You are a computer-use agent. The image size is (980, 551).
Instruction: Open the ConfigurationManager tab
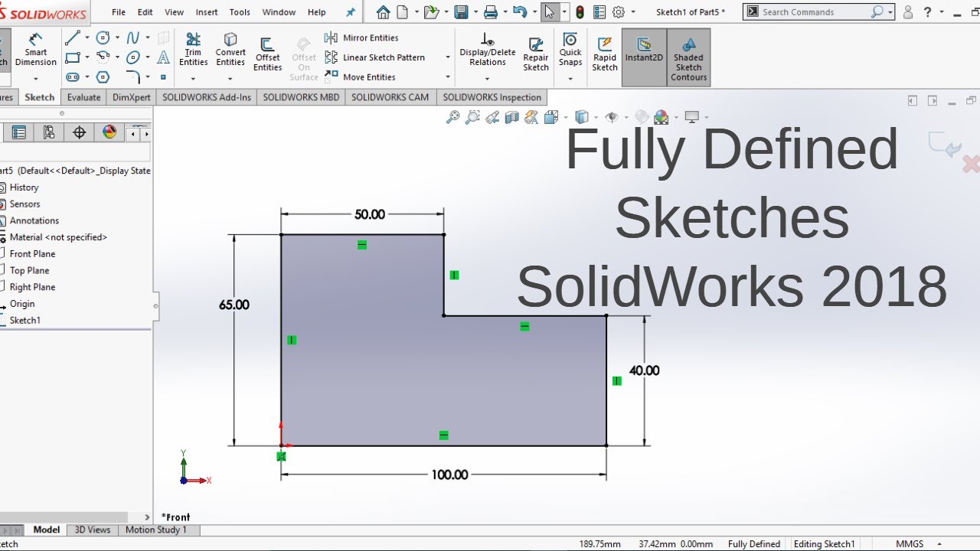(x=49, y=132)
